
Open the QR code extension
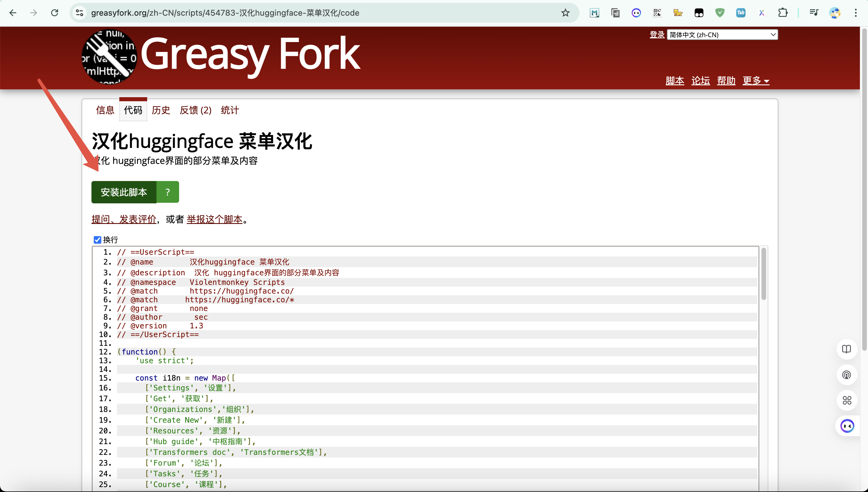coord(657,13)
